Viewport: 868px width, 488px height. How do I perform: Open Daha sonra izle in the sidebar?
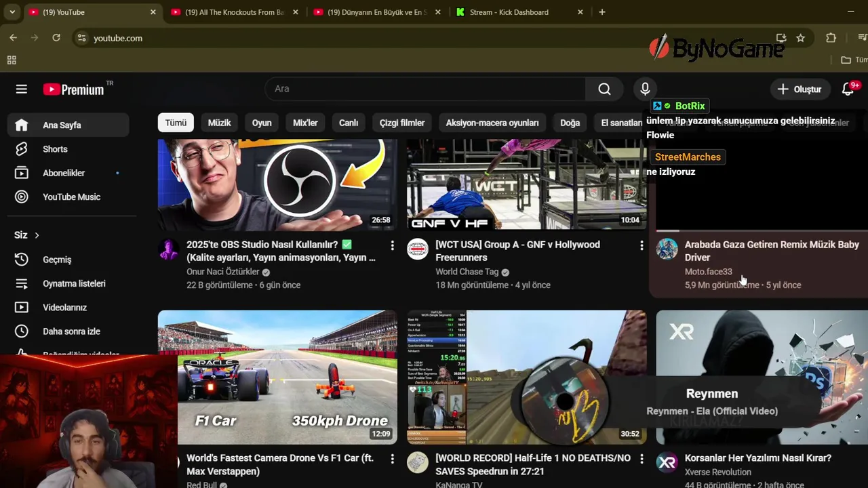tap(68, 331)
